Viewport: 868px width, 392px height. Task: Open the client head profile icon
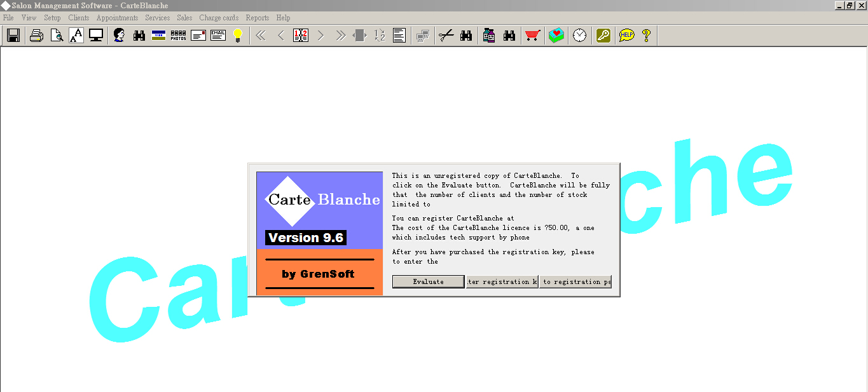point(119,36)
